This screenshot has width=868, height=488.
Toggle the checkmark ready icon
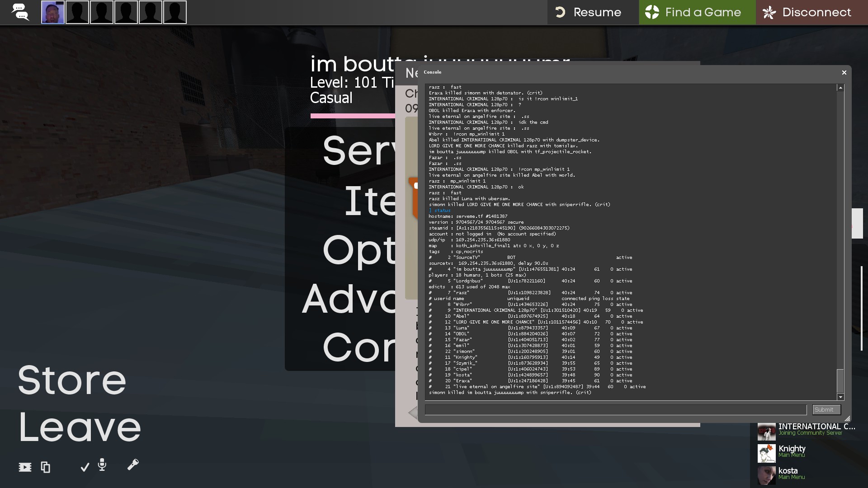(85, 467)
